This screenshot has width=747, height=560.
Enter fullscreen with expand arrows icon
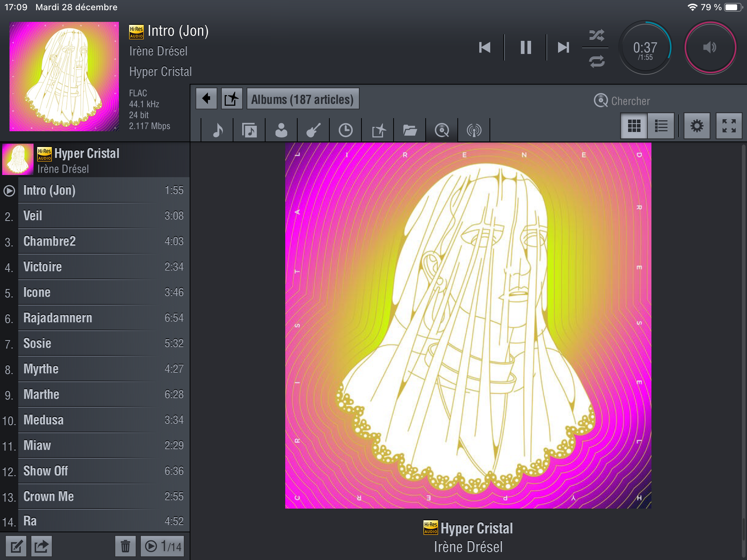click(x=729, y=126)
